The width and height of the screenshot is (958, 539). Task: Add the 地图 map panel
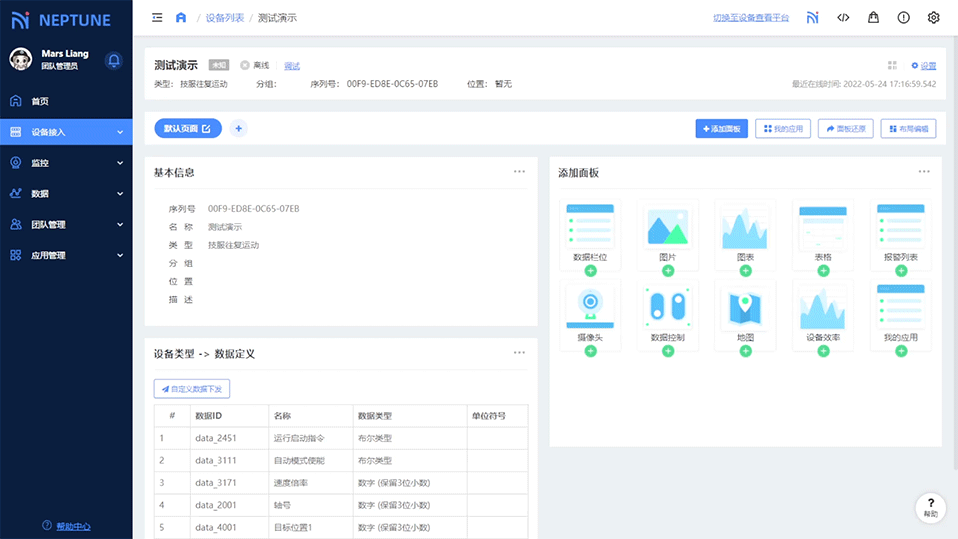coord(745,351)
